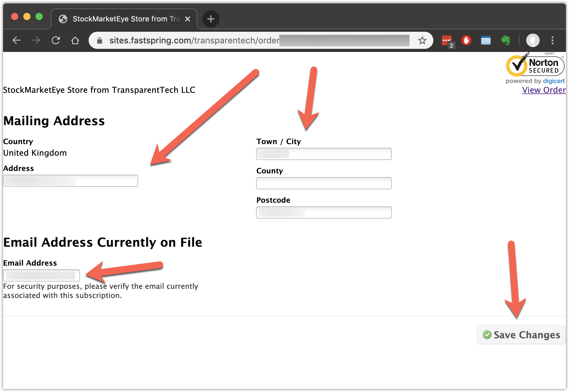Bookmark this page with the star icon
The height and width of the screenshot is (392, 569).
pyautogui.click(x=422, y=40)
